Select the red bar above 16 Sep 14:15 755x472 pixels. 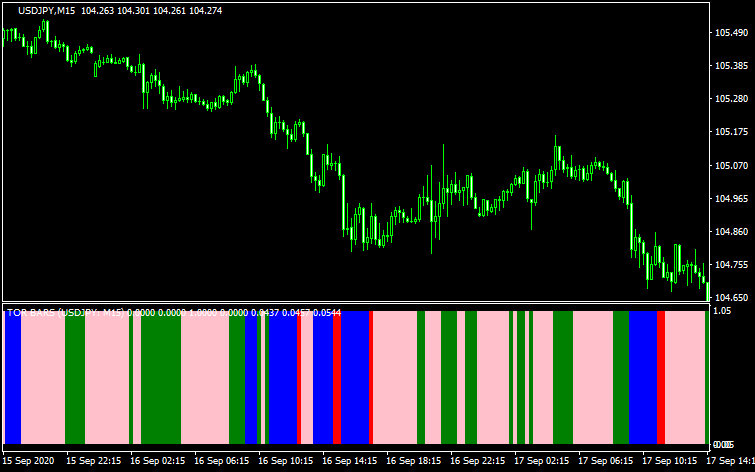pyautogui.click(x=337, y=377)
